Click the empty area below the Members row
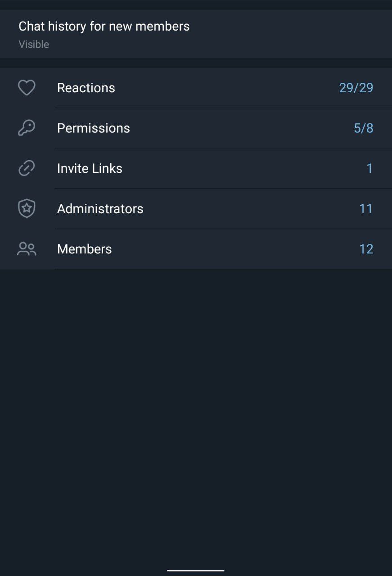Screen dimensions: 392x576 [x=196, y=405]
